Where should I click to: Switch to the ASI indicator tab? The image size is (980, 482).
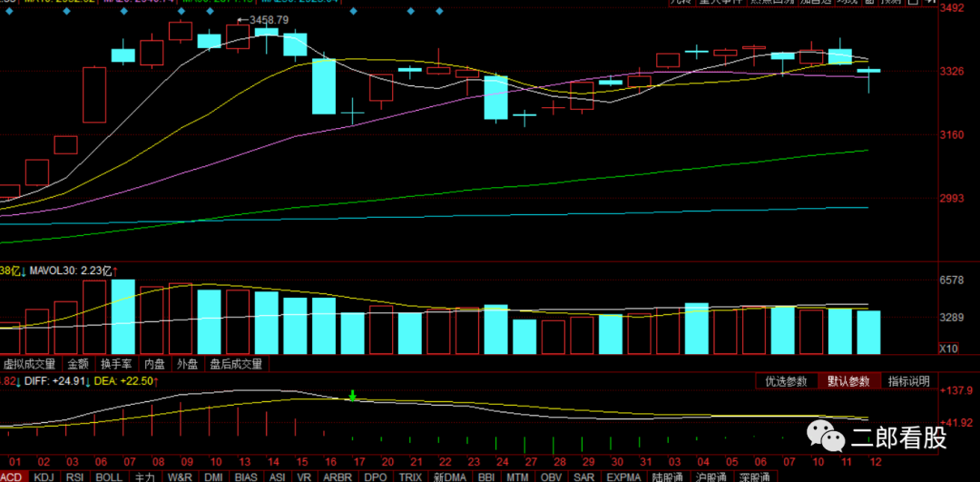(x=277, y=477)
